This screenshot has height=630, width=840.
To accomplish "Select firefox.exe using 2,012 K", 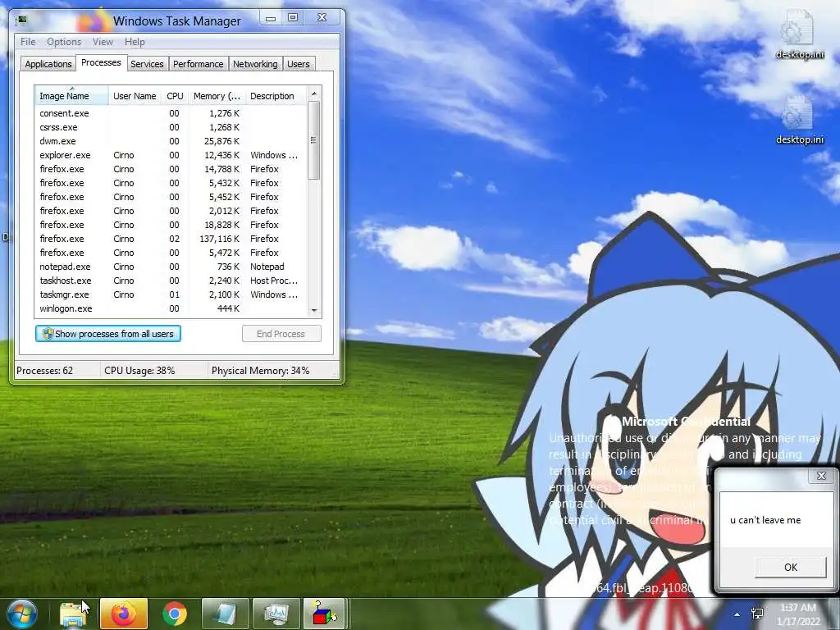I will coord(171,211).
